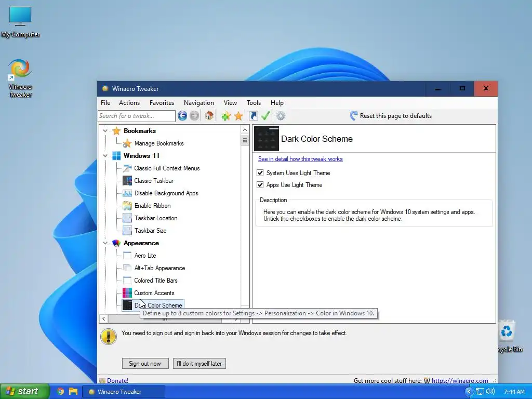Open the https://winaero.com link
Viewport: 532px width, 399px height.
pyautogui.click(x=460, y=381)
